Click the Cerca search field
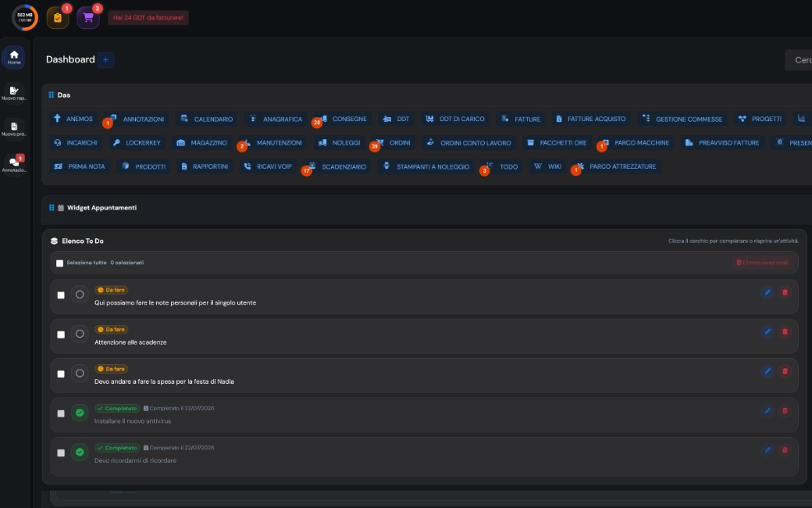812x508 pixels. pyautogui.click(x=799, y=60)
